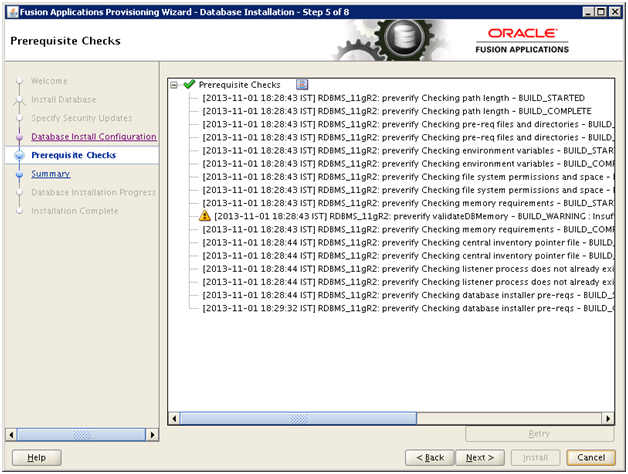The width and height of the screenshot is (628, 474).
Task: Open the Summary step link
Action: tap(50, 174)
